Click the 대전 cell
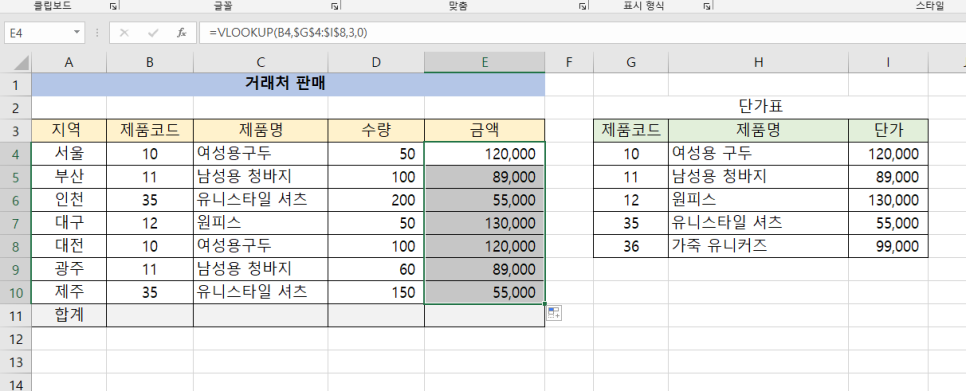The height and width of the screenshot is (391, 966). 69,246
